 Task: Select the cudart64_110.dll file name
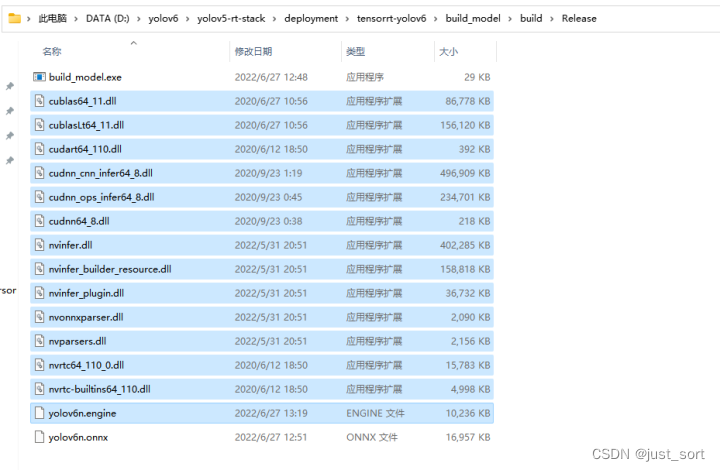[85, 149]
